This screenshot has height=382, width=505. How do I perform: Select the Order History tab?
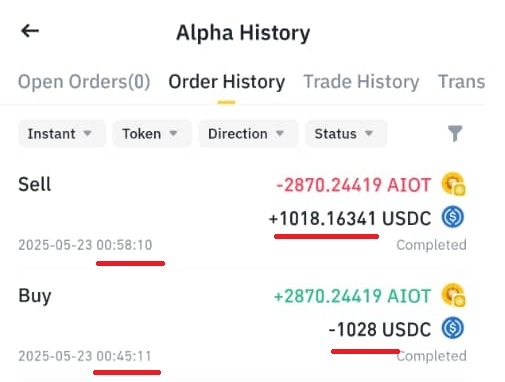227,82
